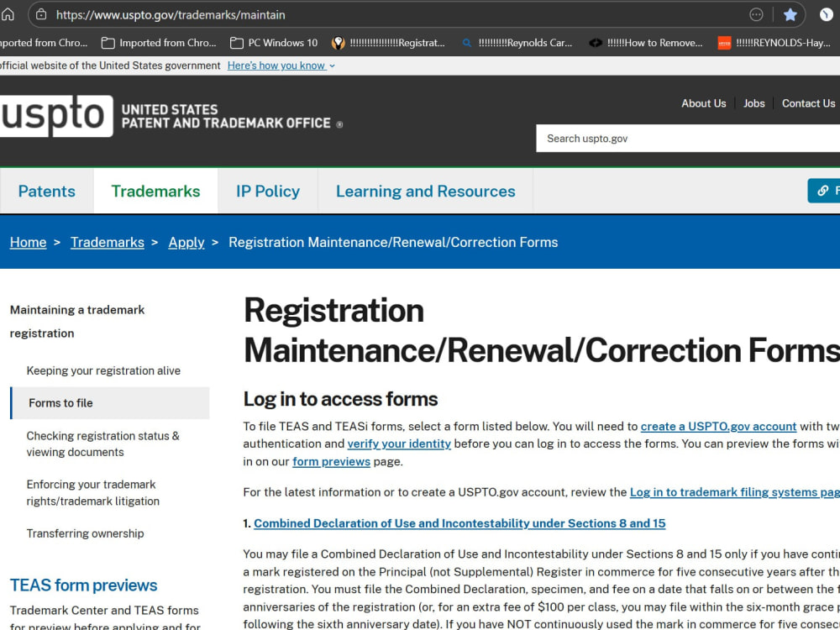Viewport: 840px width, 630px height.
Task: Open PC Windows 10 bookmark folder
Action: 274,43
